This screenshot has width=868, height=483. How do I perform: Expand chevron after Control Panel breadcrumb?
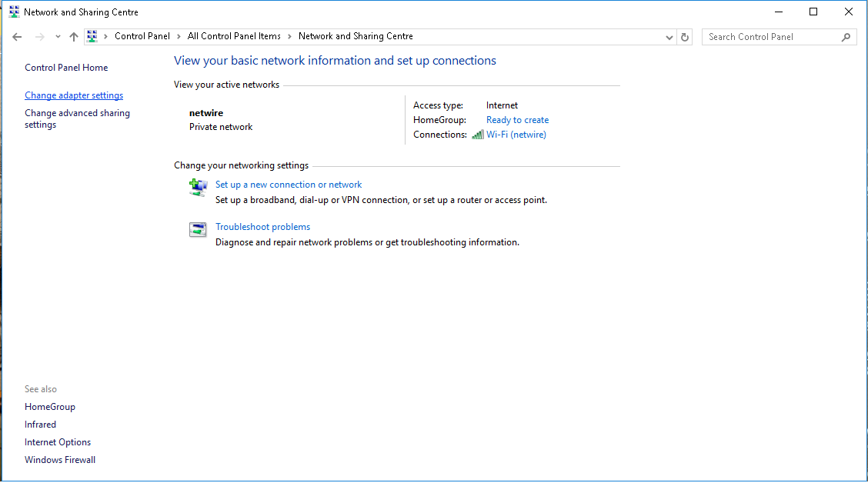pyautogui.click(x=179, y=36)
